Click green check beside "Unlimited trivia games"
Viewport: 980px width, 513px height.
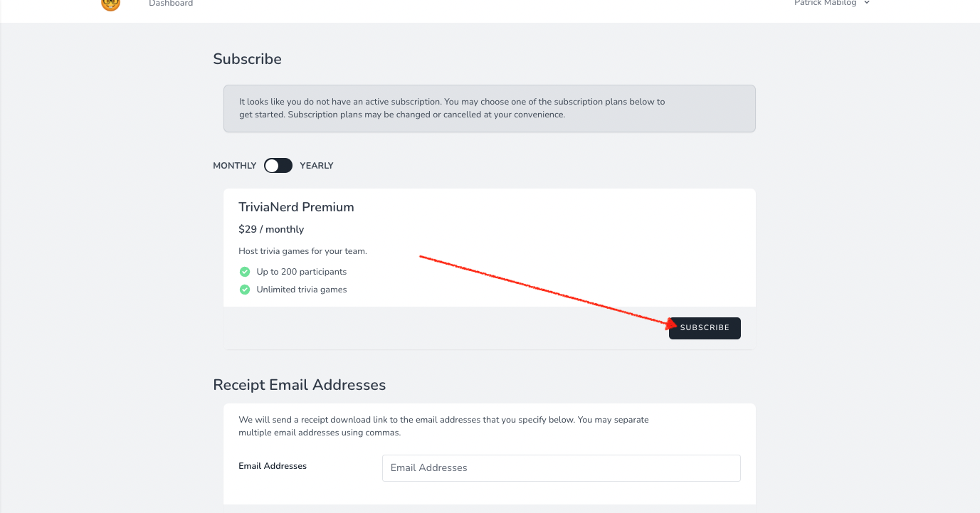pos(245,289)
